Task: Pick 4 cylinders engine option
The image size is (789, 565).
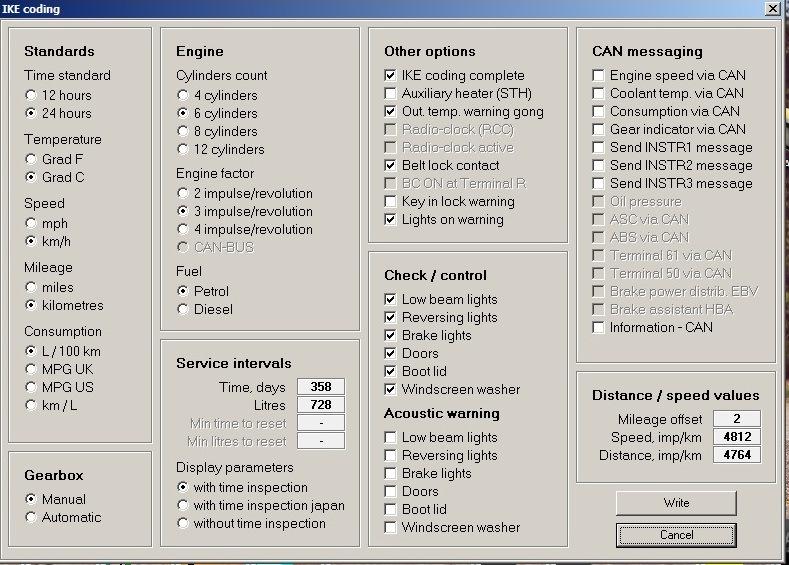Action: pos(183,95)
